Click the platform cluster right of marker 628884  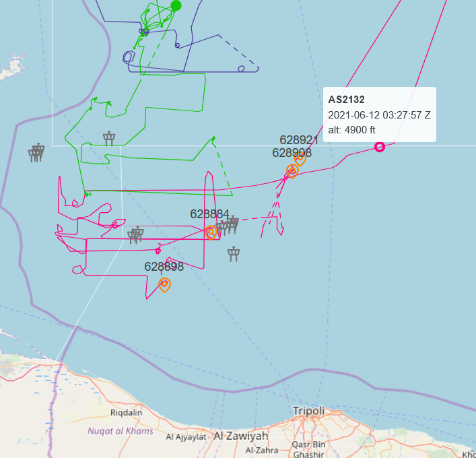[229, 224]
